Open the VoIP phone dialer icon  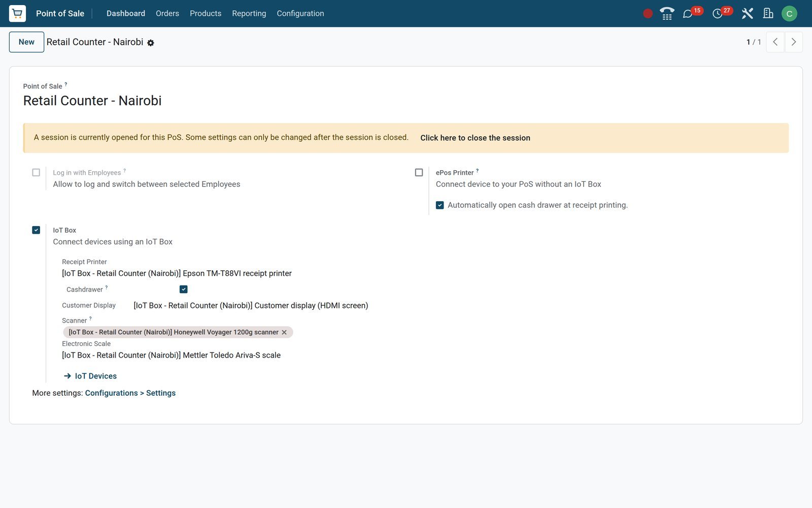coord(667,13)
